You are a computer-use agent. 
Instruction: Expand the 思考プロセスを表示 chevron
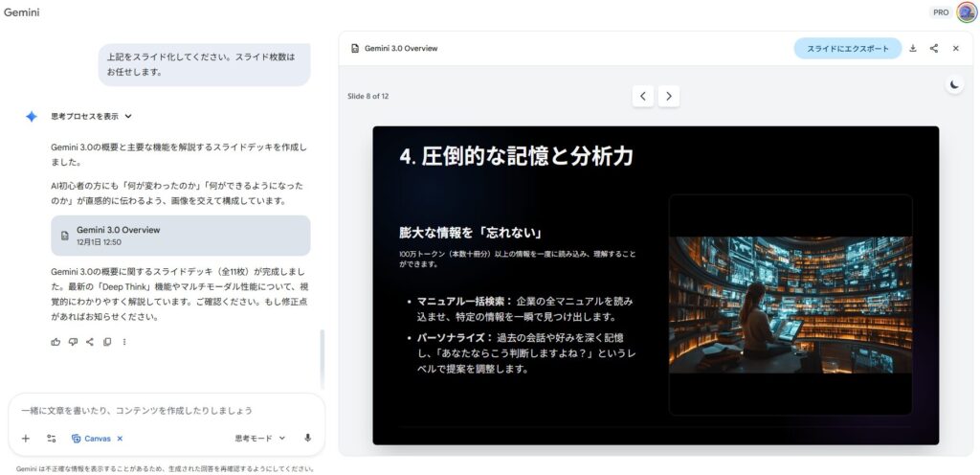pyautogui.click(x=128, y=116)
